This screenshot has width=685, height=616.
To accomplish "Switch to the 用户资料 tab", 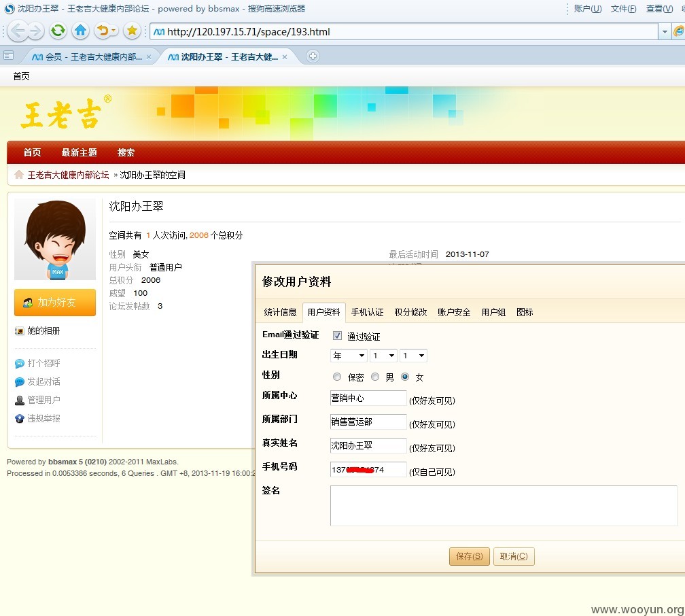I will click(x=323, y=312).
